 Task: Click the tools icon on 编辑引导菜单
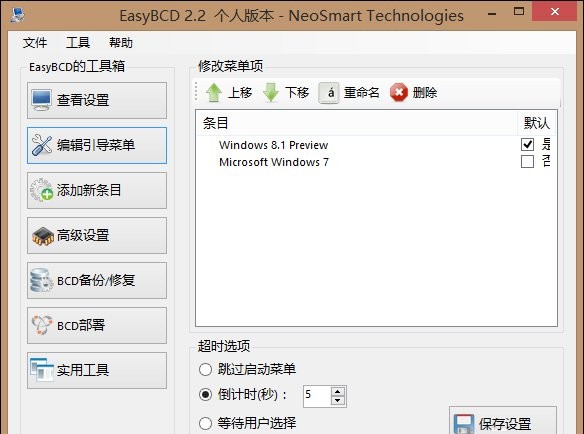41,145
